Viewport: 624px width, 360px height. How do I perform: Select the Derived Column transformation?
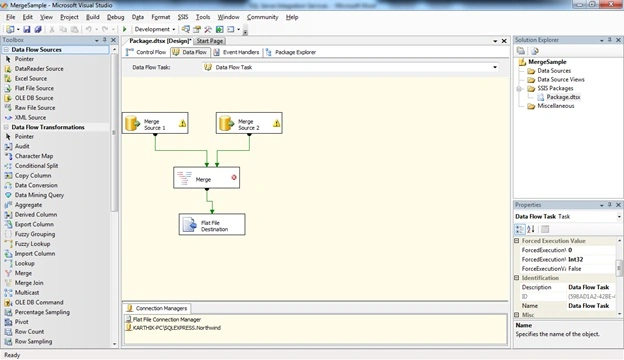[x=36, y=215]
